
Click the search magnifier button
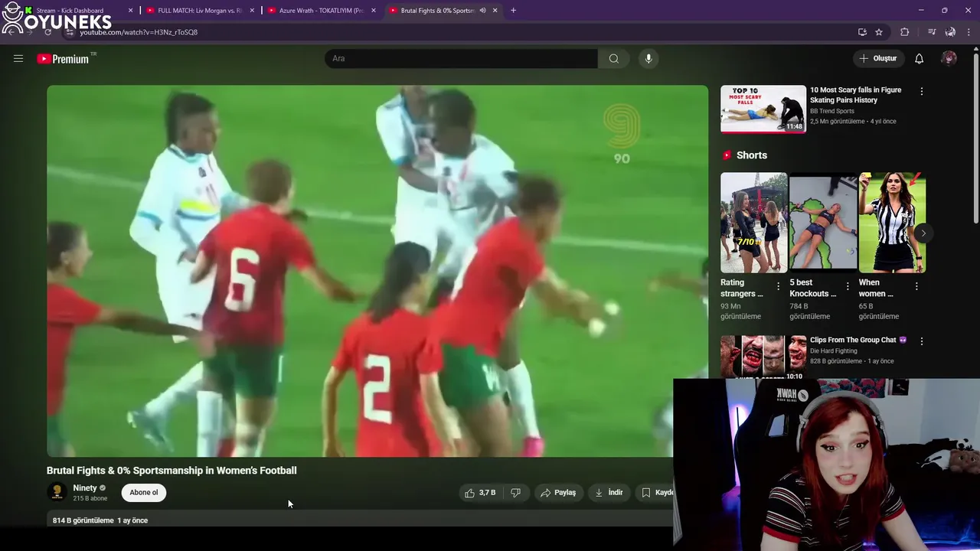coord(614,58)
